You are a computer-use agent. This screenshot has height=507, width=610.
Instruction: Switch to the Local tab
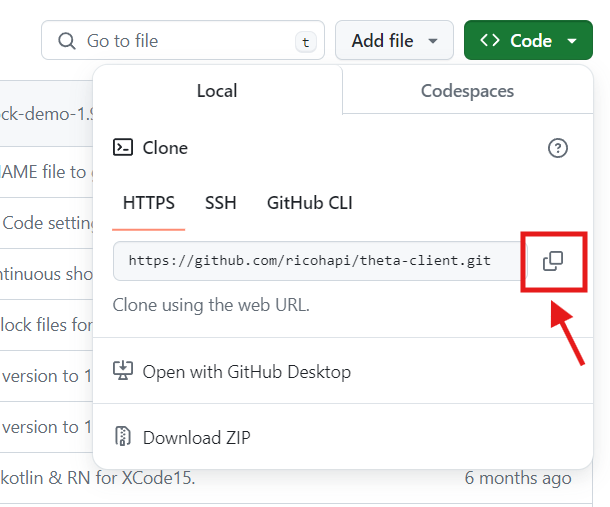(x=217, y=91)
